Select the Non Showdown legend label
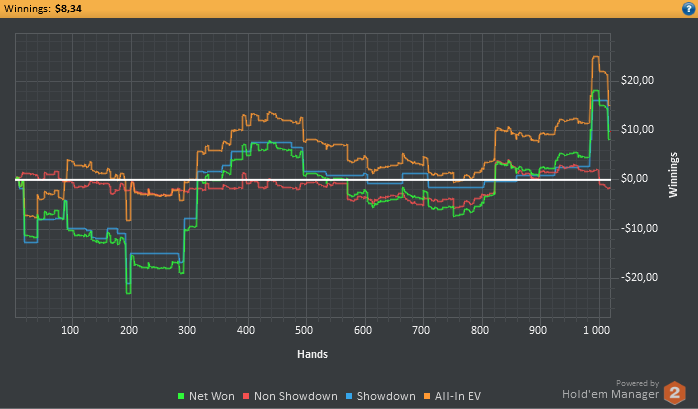The width and height of the screenshot is (698, 409). (296, 396)
